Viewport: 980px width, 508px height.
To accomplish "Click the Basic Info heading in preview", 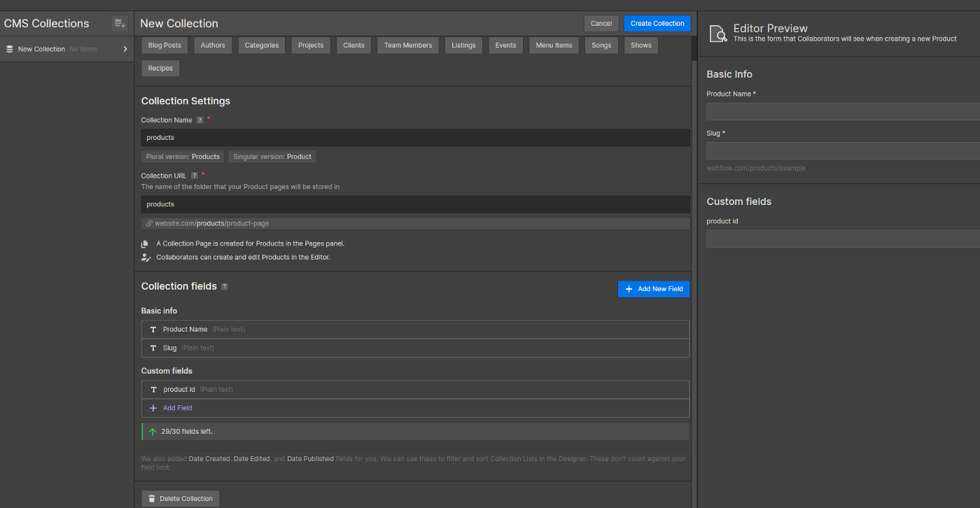I will click(729, 74).
